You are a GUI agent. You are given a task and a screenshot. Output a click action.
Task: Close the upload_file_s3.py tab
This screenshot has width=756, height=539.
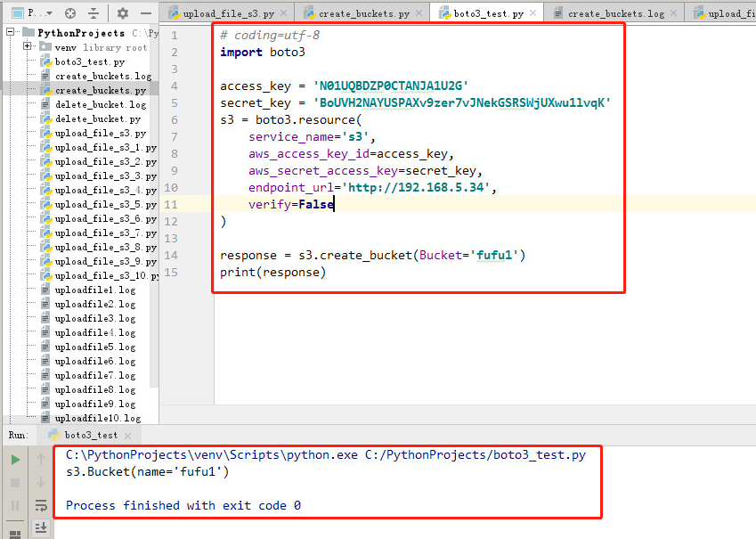pyautogui.click(x=284, y=13)
